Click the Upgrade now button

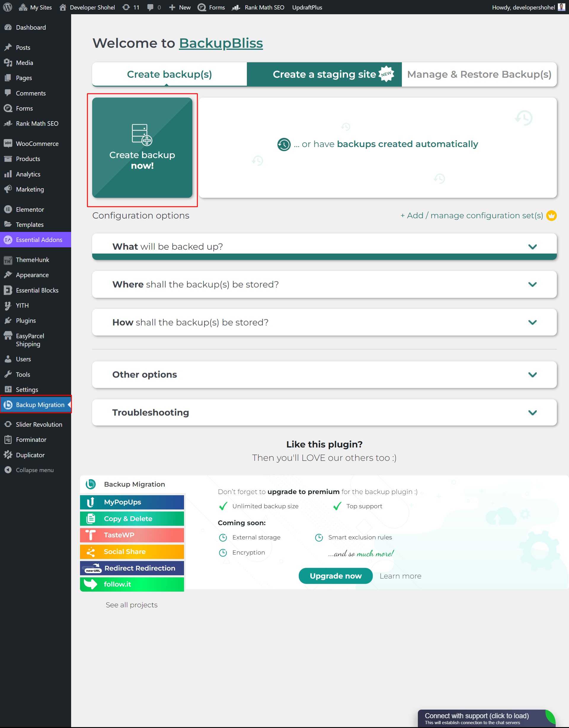[x=335, y=576]
